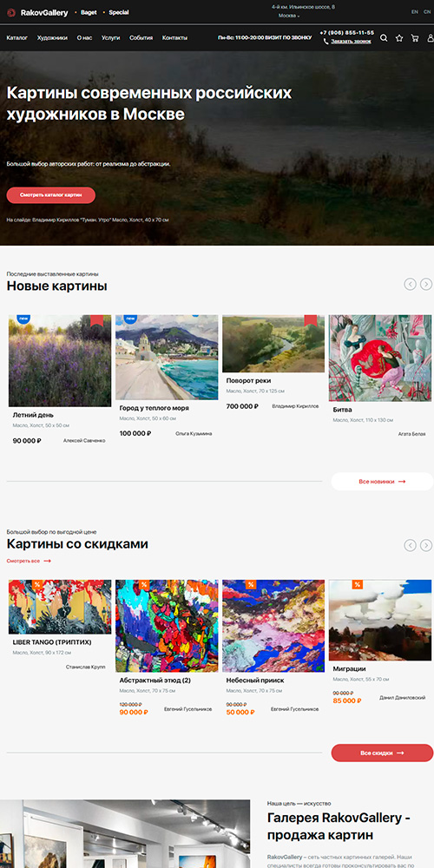Click Заказать звонок link
This screenshot has width=434, height=868.
[x=351, y=41]
